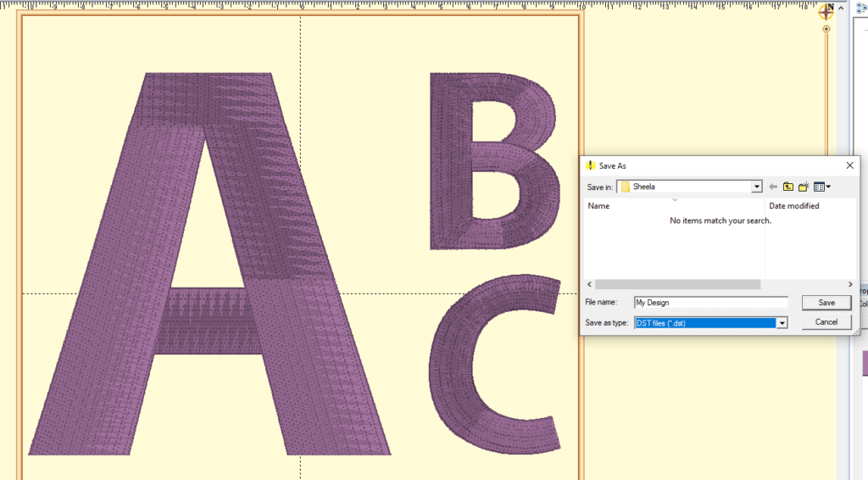Go up one folder level
Viewport: 868px width, 480px height.
(788, 187)
